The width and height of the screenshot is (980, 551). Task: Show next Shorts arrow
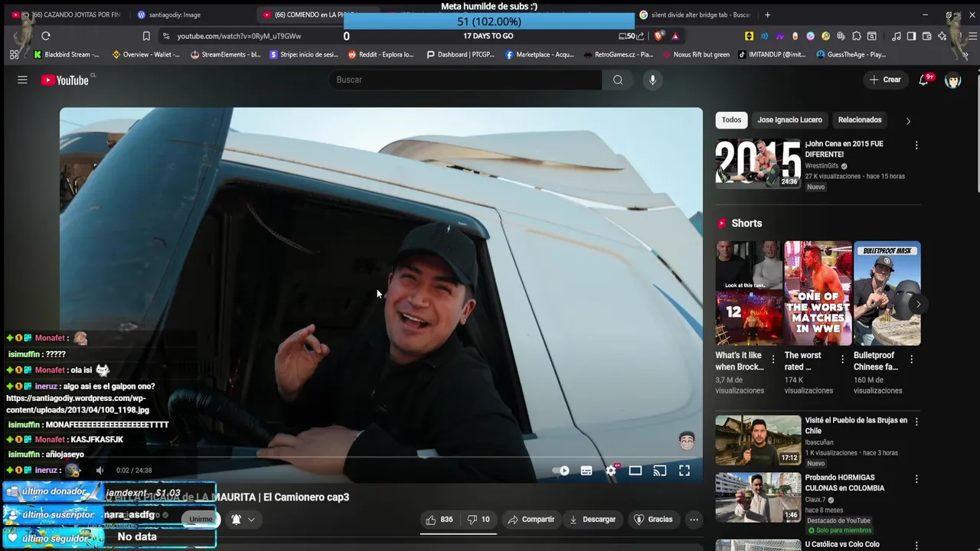pyautogui.click(x=918, y=304)
